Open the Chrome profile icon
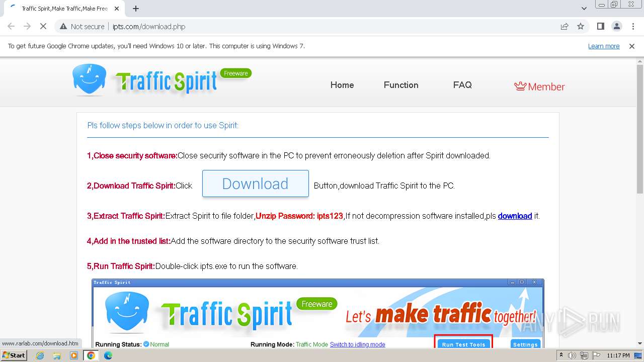This screenshot has height=362, width=644. coord(617,26)
